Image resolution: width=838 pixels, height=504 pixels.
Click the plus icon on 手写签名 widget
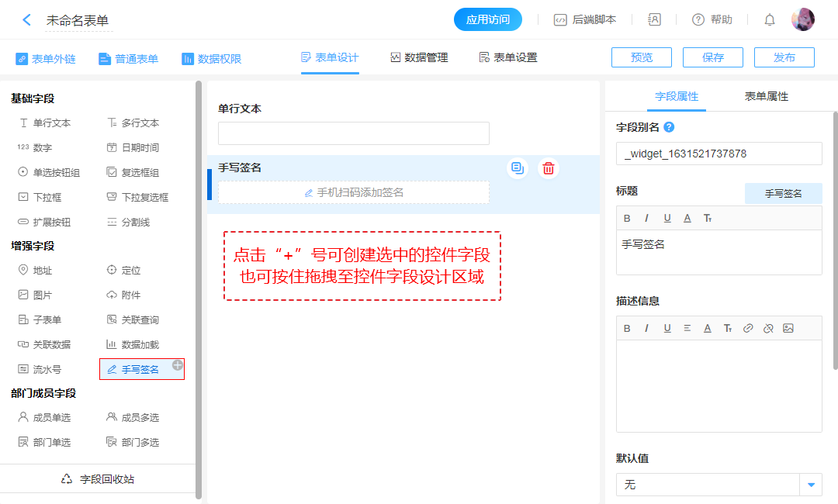pyautogui.click(x=178, y=365)
